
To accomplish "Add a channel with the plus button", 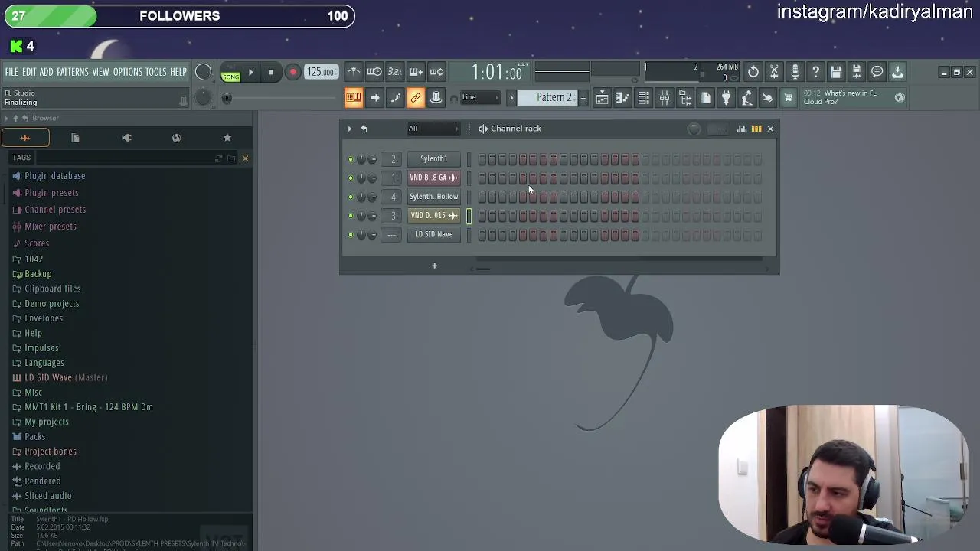I will tap(434, 266).
